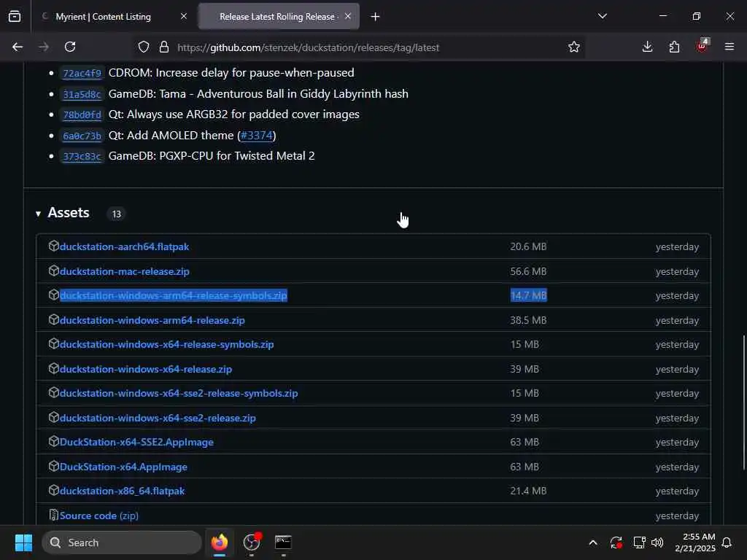This screenshot has height=560, width=747.
Task: Open OBS Studio from the taskbar
Action: click(x=252, y=542)
